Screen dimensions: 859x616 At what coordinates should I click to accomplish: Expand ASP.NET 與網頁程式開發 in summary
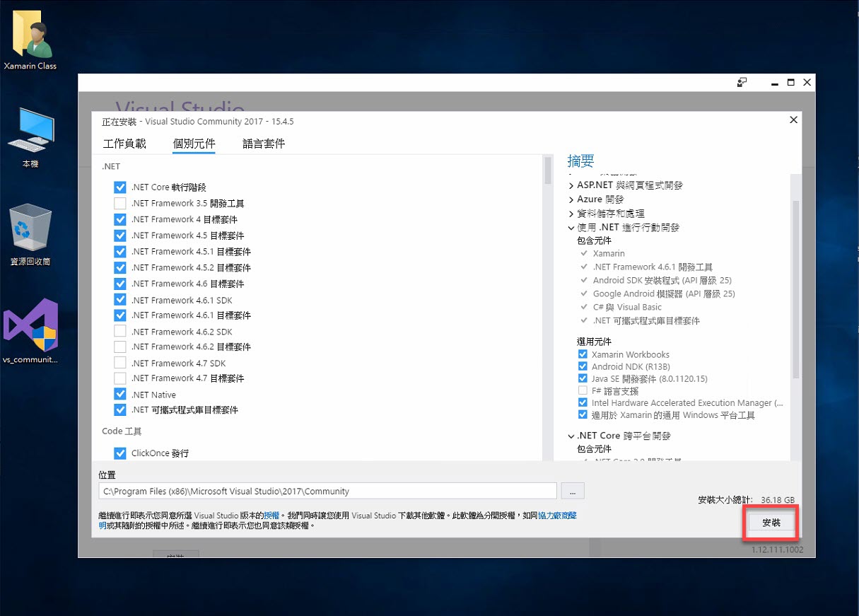point(571,185)
